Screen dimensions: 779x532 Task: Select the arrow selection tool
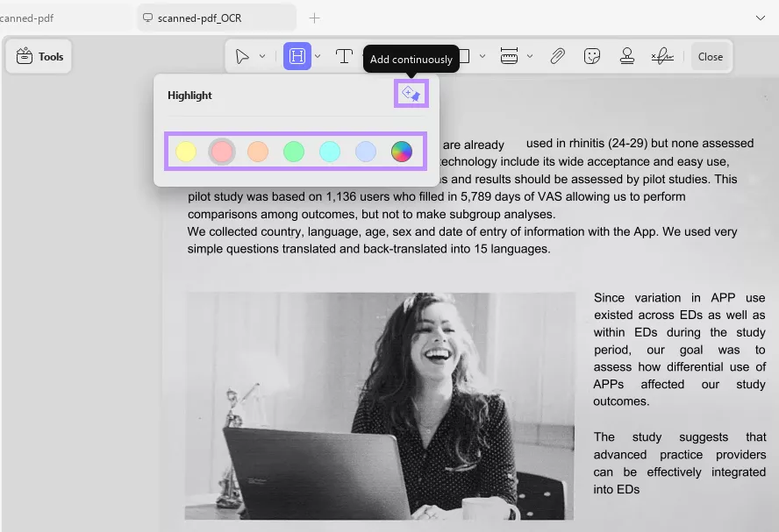click(243, 55)
